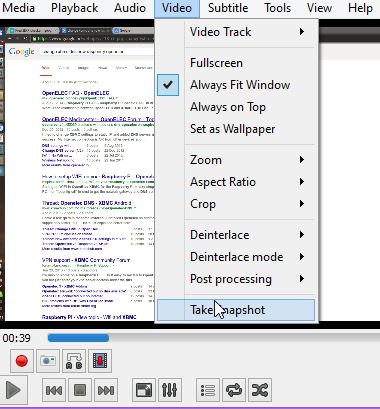Select Take Snapshot menu entry
Image resolution: width=380 pixels, height=409 pixels.
[236, 310]
